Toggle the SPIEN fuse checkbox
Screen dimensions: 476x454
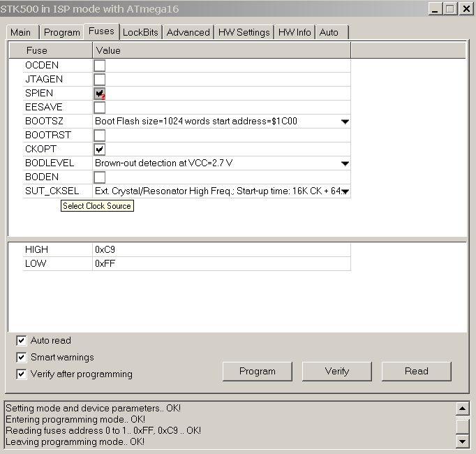[x=100, y=94]
